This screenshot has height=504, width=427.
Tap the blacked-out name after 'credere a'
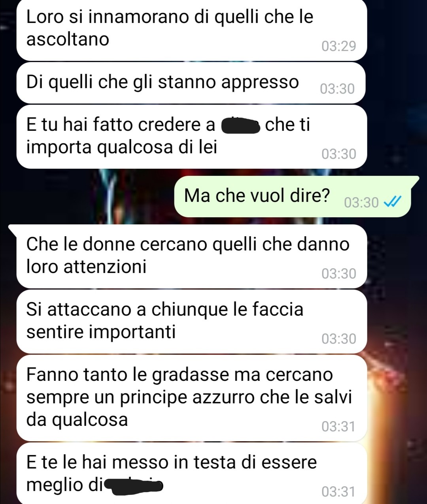pos(240,126)
